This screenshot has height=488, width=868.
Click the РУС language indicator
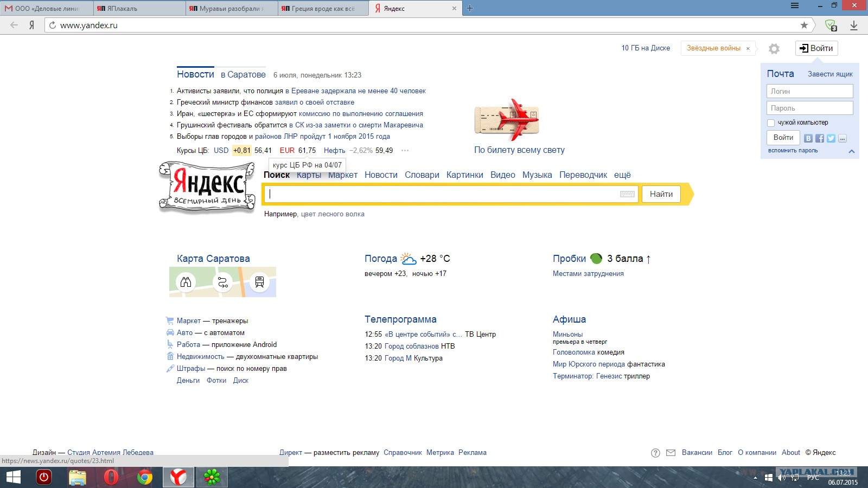point(813,478)
